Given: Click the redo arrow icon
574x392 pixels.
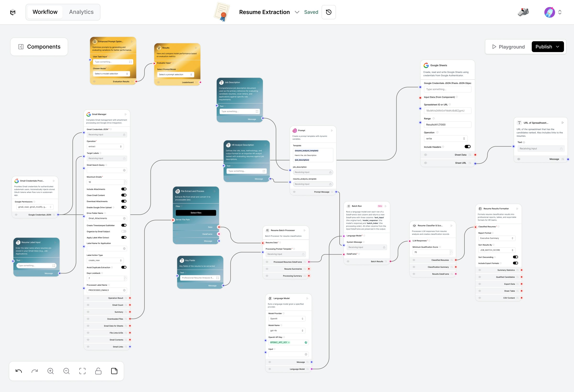Looking at the screenshot, I should click(35, 371).
